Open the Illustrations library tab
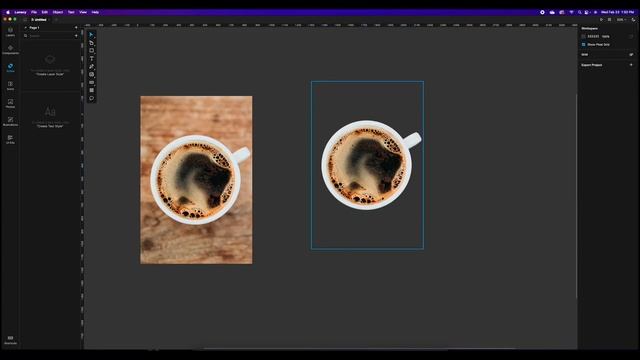640x360 pixels. click(x=10, y=122)
